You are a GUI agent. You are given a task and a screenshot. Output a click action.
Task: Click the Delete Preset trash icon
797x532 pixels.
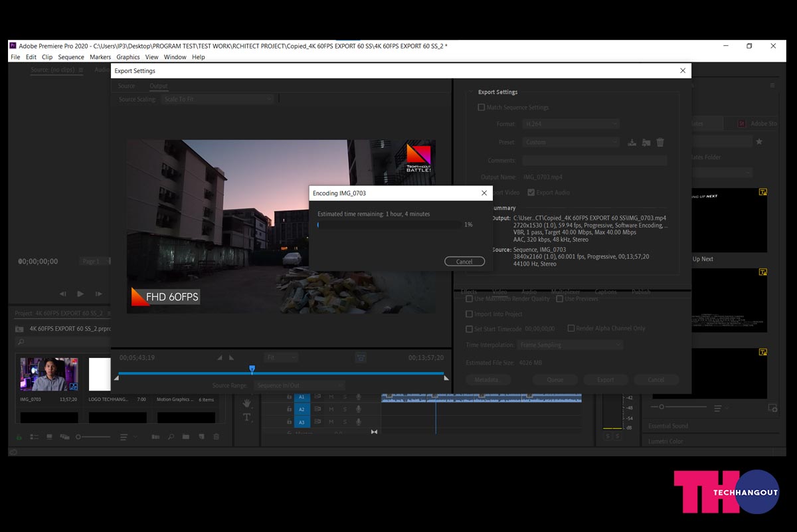[x=660, y=142]
